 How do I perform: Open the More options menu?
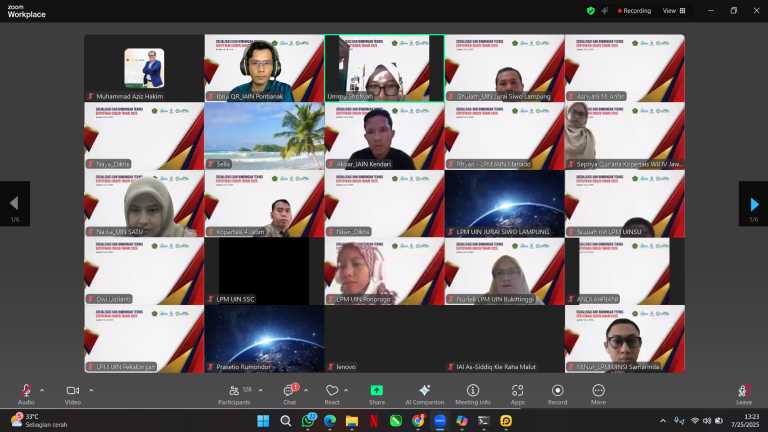click(598, 391)
